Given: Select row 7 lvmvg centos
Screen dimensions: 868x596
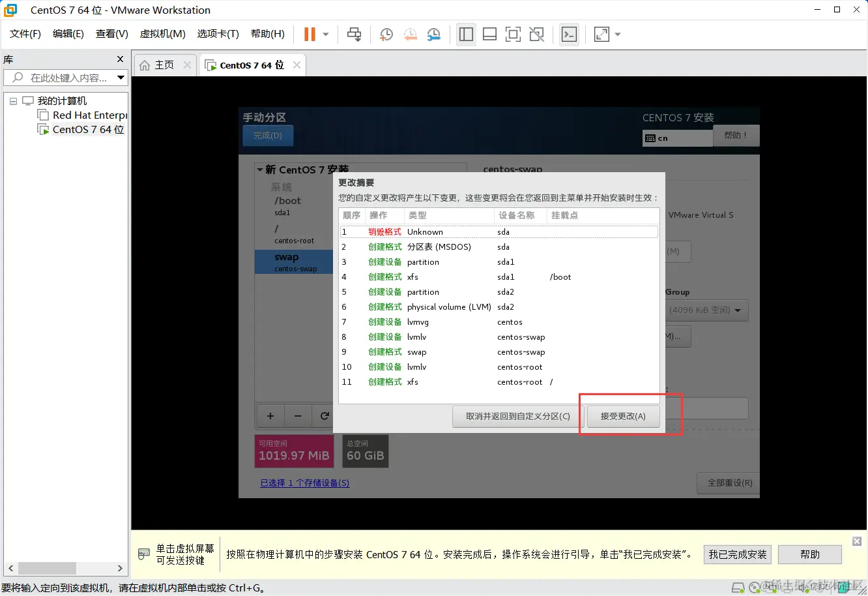Looking at the screenshot, I should point(499,322).
